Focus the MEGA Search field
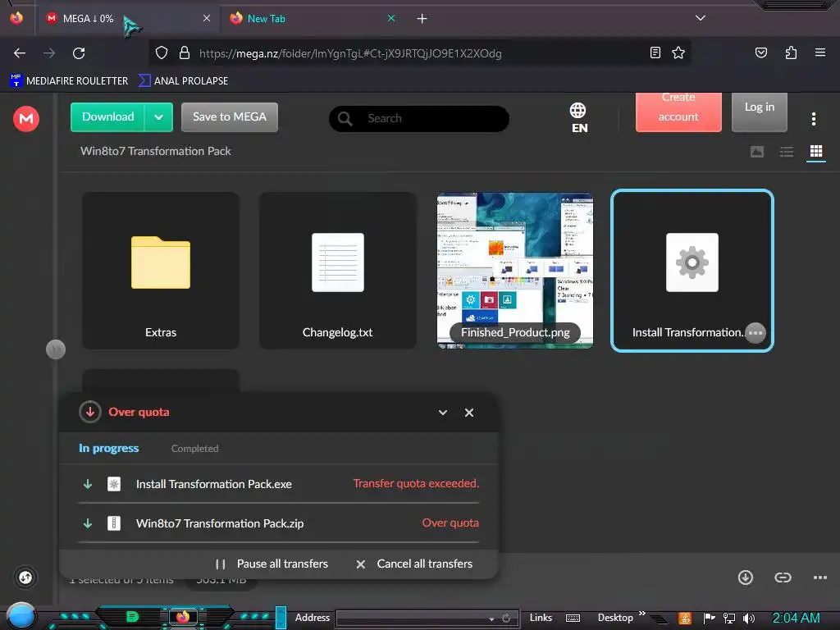 point(419,118)
